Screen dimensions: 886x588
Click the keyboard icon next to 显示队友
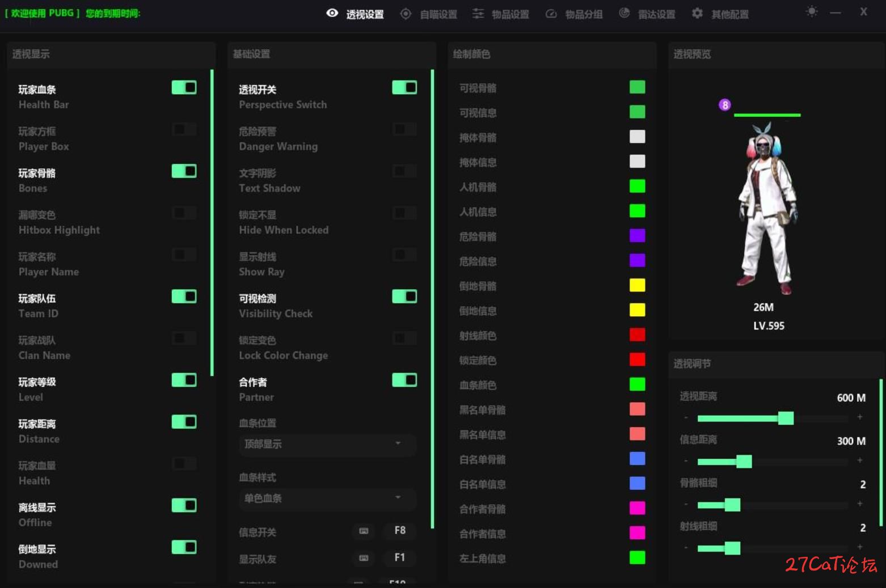pyautogui.click(x=364, y=558)
